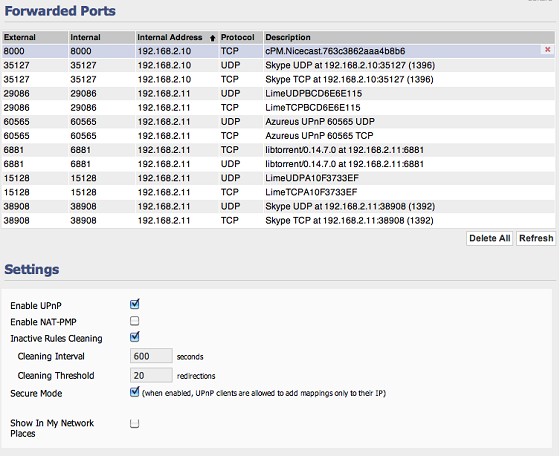Delete the Nicecast port mapping with red X
The image size is (560, 456).
pyautogui.click(x=547, y=50)
